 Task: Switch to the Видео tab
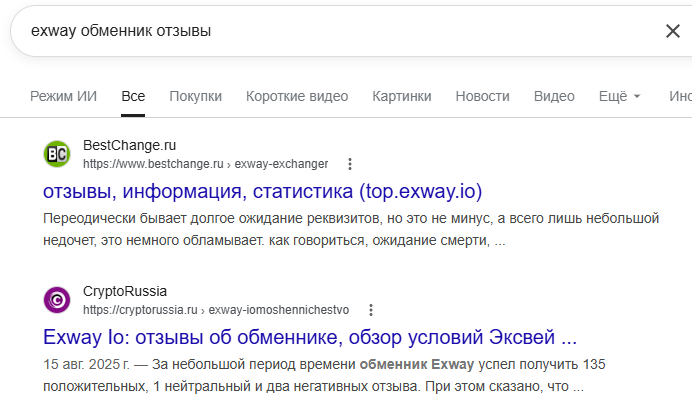(x=554, y=96)
